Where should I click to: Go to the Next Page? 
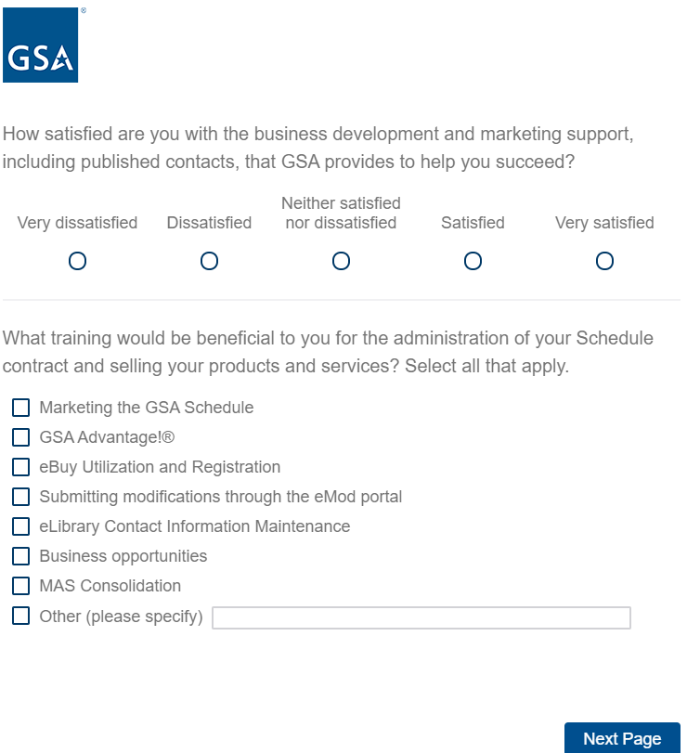(x=622, y=738)
